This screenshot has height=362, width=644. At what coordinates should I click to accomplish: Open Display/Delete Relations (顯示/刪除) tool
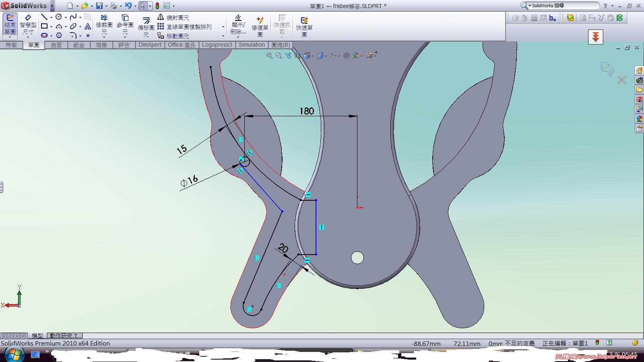point(238,25)
